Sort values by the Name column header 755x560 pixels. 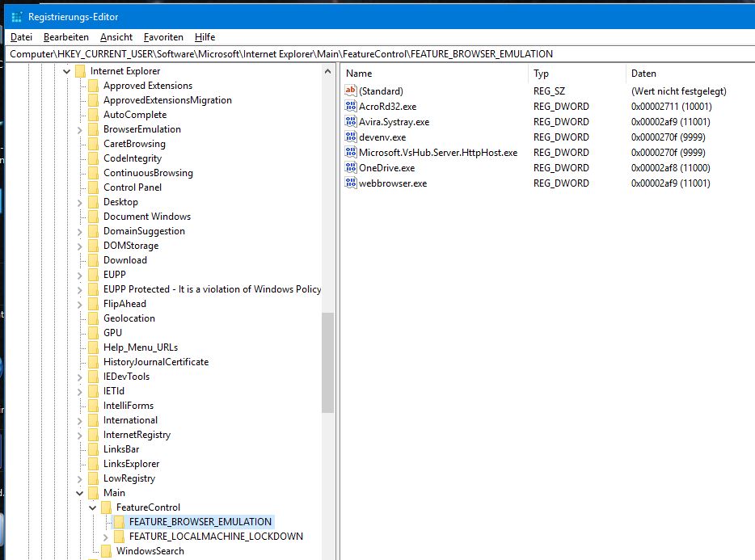[x=435, y=74]
